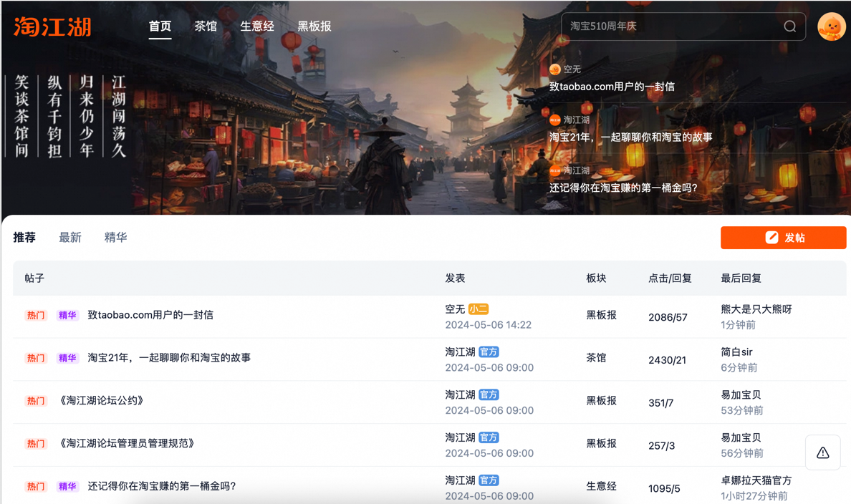The image size is (851, 504).
Task: Select the 推荐 tab
Action: click(24, 237)
